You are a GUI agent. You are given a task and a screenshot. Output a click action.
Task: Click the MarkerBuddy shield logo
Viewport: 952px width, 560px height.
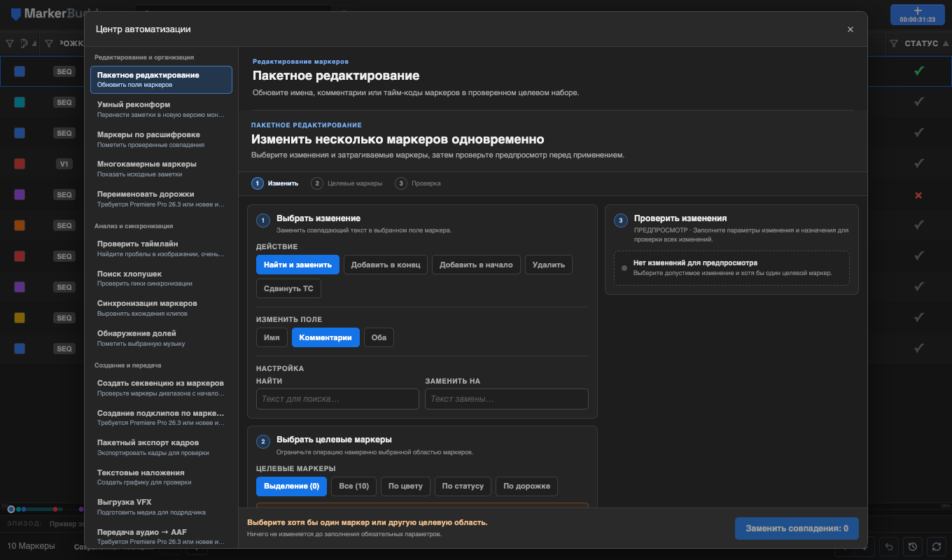click(16, 14)
